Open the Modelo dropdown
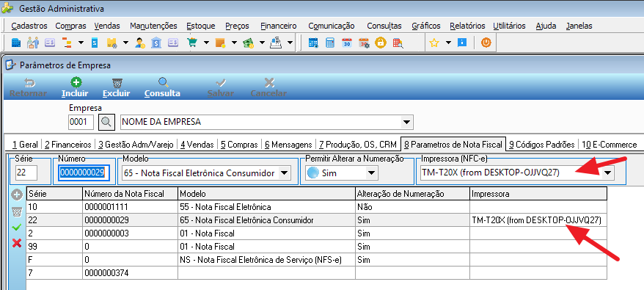The width and height of the screenshot is (644, 290). point(284,173)
